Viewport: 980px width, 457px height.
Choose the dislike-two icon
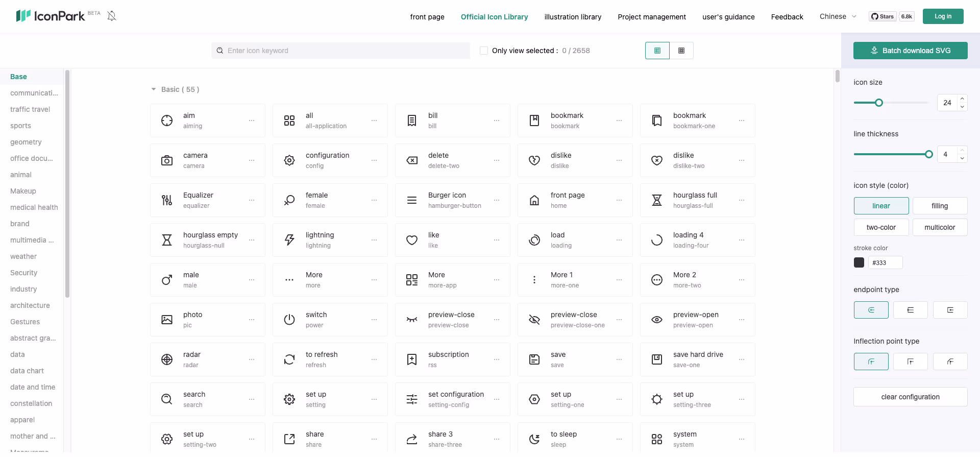tap(657, 160)
